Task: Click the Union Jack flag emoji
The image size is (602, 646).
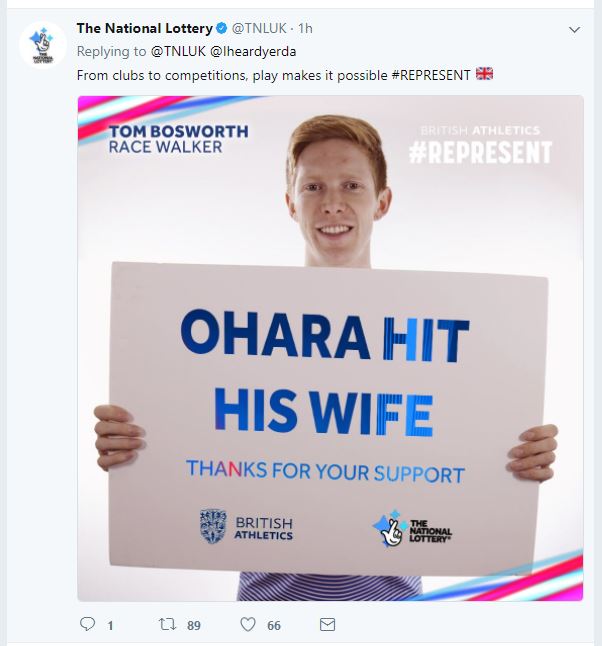Action: [484, 74]
